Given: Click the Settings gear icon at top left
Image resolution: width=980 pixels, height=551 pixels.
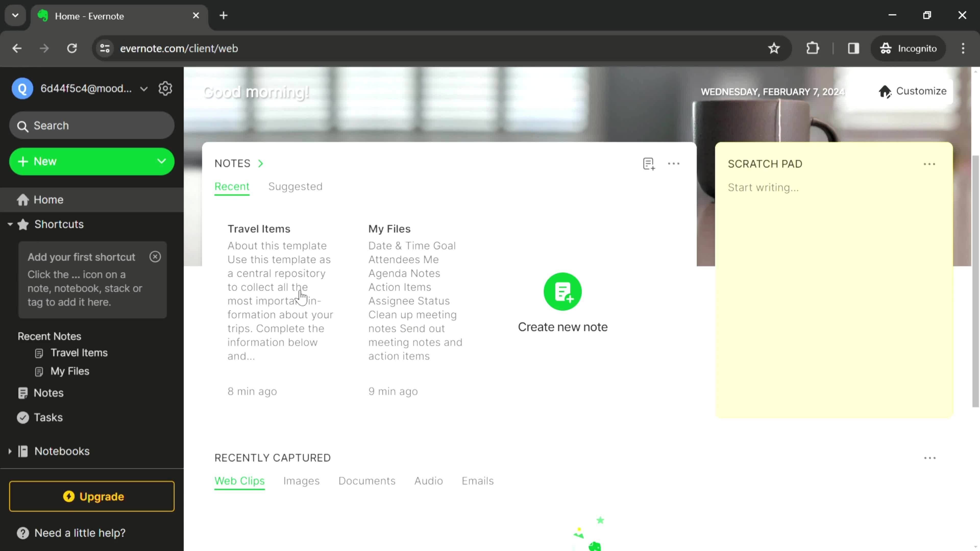Looking at the screenshot, I should point(166,88).
